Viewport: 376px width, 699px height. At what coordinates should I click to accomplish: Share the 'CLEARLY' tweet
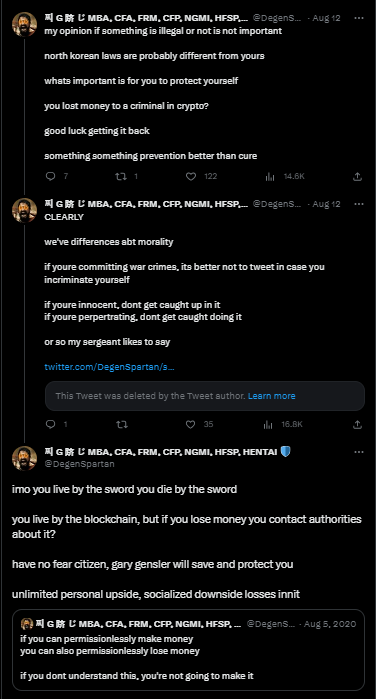coord(357,424)
